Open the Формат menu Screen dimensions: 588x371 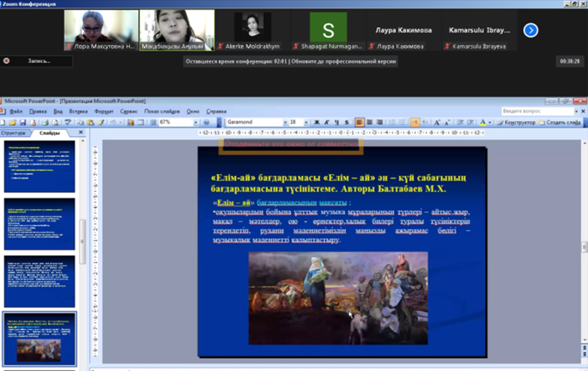click(104, 112)
